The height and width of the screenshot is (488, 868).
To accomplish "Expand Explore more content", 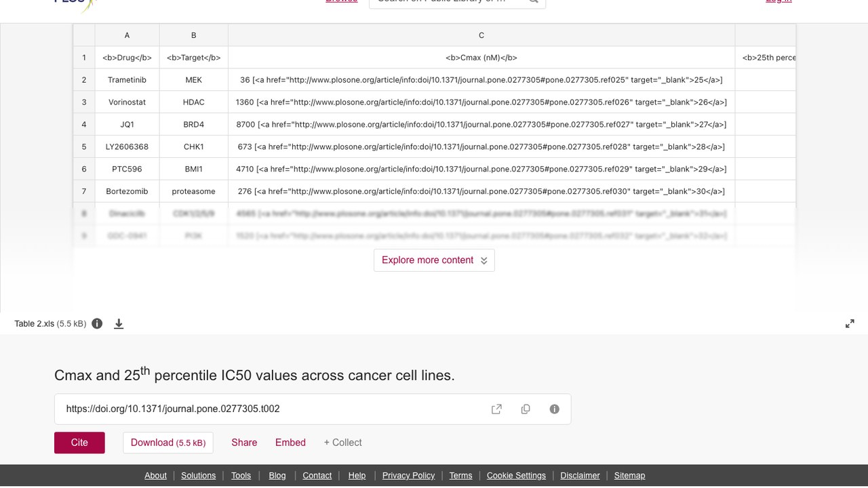I will [434, 260].
